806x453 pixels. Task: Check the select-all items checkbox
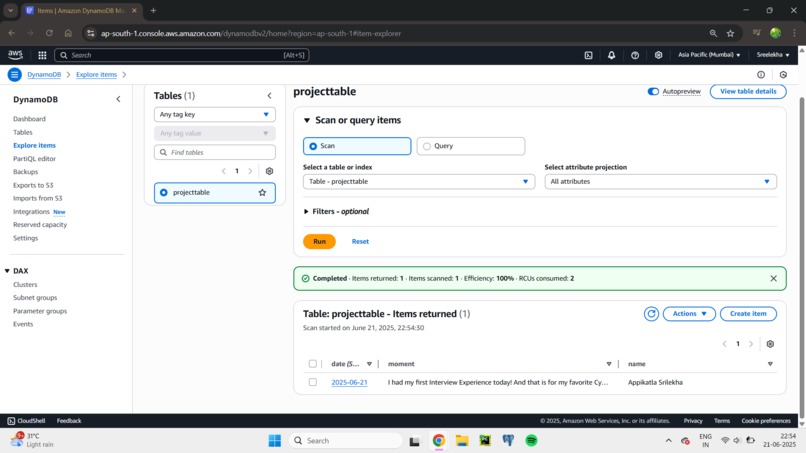pos(313,364)
